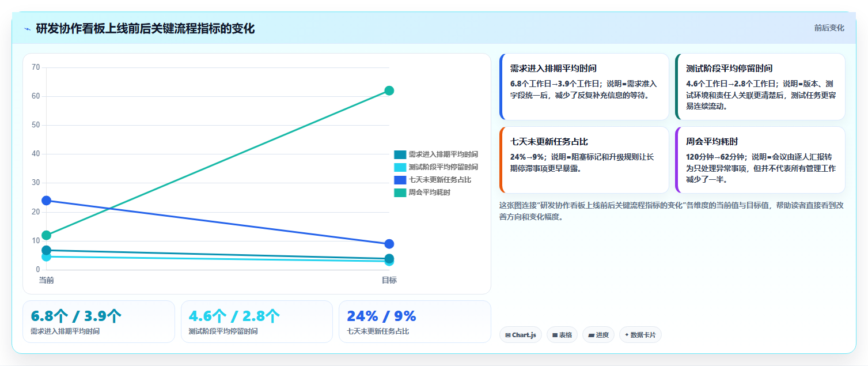Viewport: 868px width, 366px height.
Task: Open the 周会平均耗时 detail card
Action: point(760,160)
